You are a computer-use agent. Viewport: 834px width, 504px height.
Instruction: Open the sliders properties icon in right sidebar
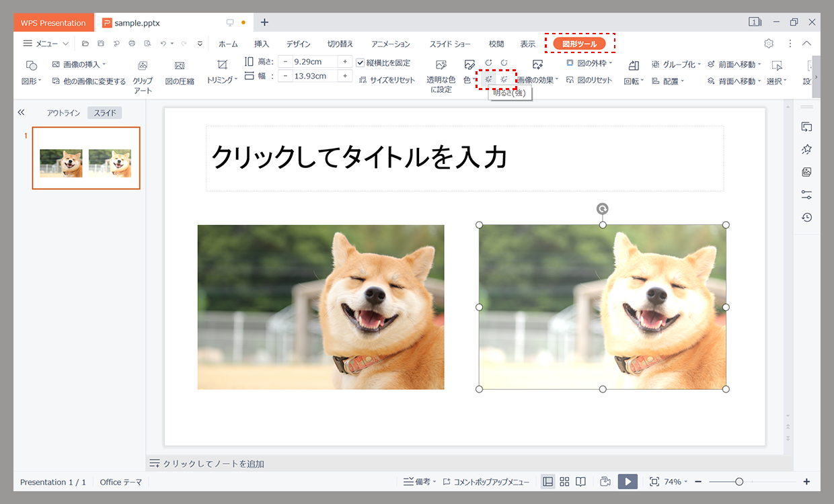coord(806,195)
